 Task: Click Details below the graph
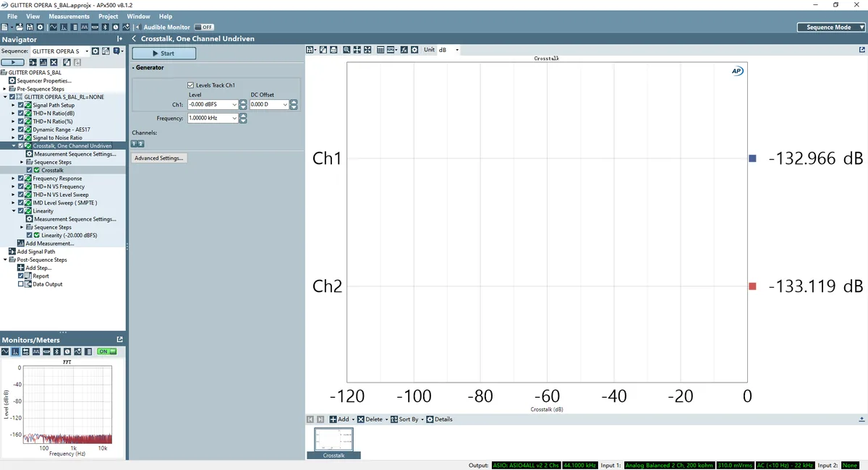440,419
